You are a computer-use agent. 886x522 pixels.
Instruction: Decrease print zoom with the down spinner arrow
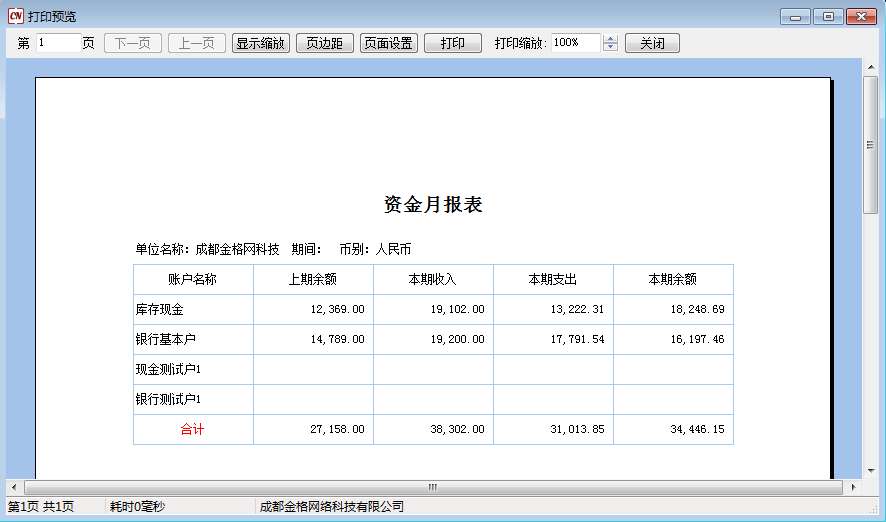click(611, 48)
